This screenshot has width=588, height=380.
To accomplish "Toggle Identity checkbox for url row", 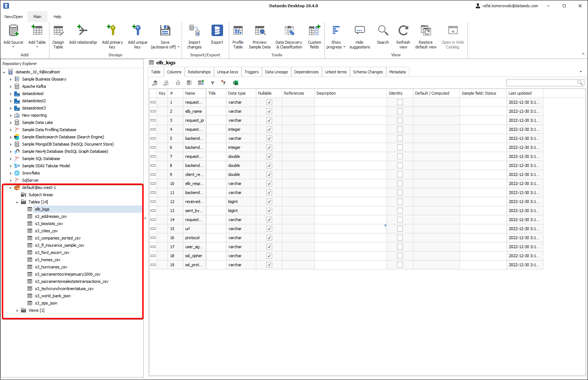I will (400, 229).
